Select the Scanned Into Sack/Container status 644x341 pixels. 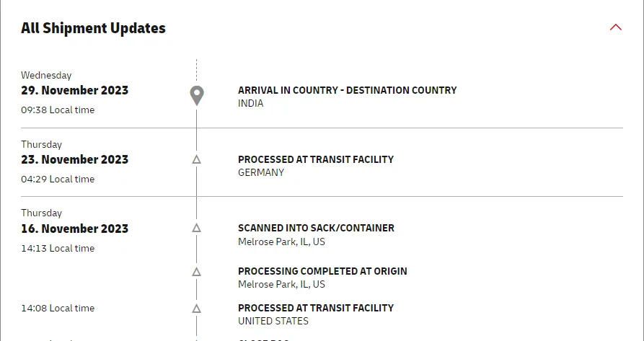pos(316,228)
